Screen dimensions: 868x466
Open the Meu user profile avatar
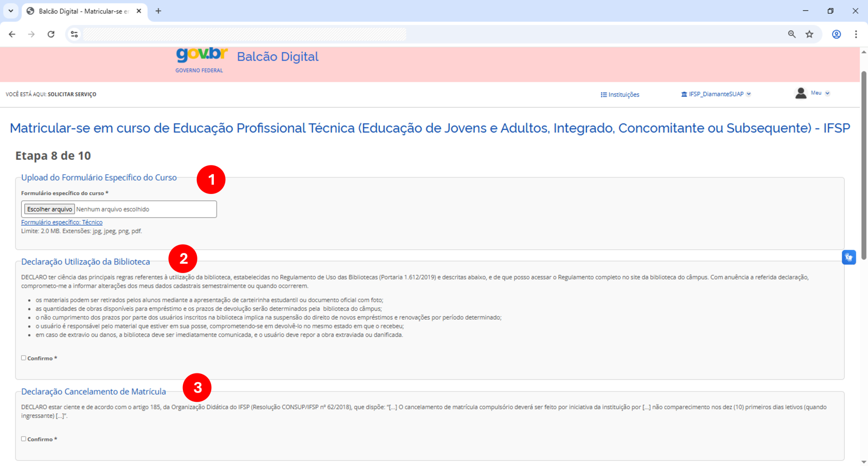tap(800, 93)
